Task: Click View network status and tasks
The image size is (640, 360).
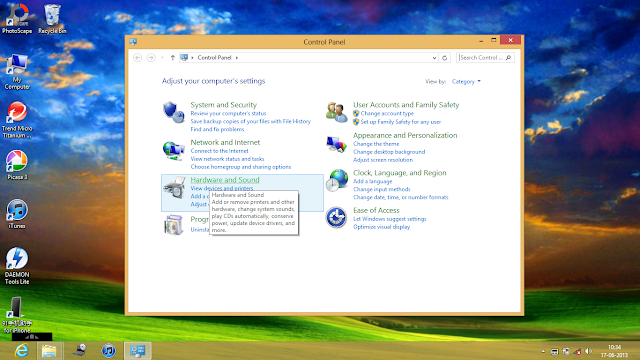Action: tap(227, 159)
